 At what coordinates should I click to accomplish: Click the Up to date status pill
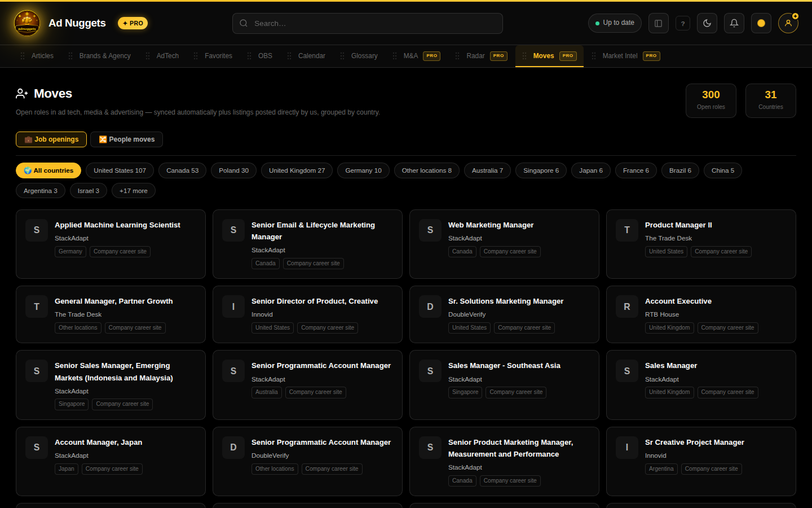pyautogui.click(x=615, y=23)
